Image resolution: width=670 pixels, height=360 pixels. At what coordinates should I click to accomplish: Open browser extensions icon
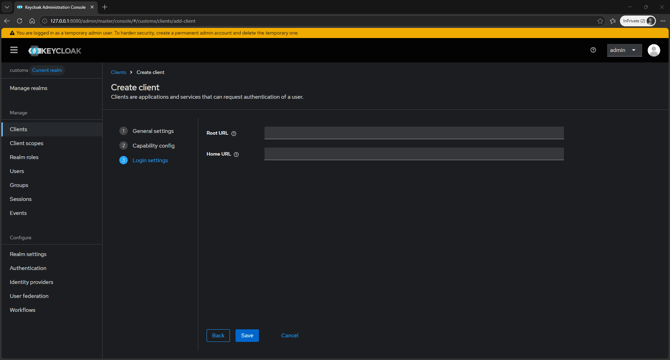613,21
